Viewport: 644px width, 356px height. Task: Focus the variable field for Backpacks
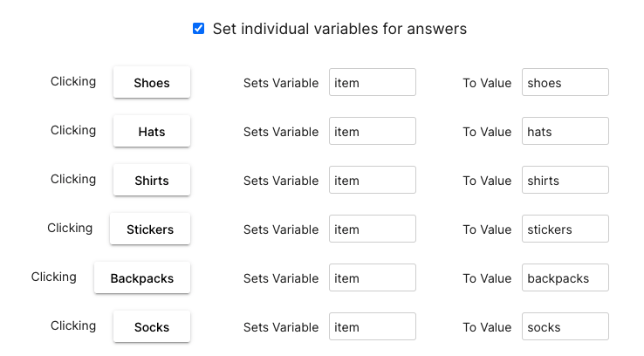click(373, 278)
